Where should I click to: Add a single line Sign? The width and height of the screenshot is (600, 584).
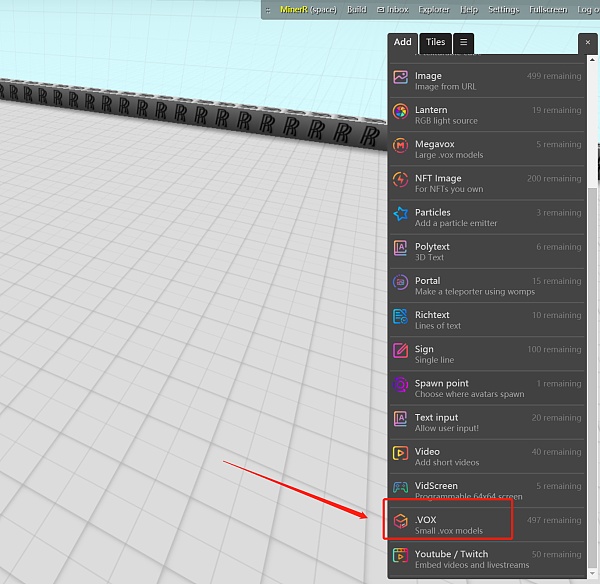487,354
